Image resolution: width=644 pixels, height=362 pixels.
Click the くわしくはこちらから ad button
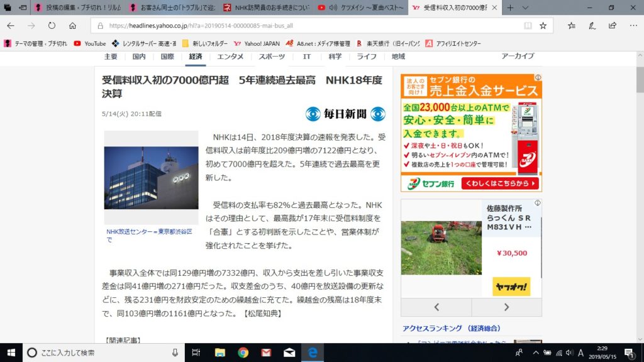click(x=500, y=184)
